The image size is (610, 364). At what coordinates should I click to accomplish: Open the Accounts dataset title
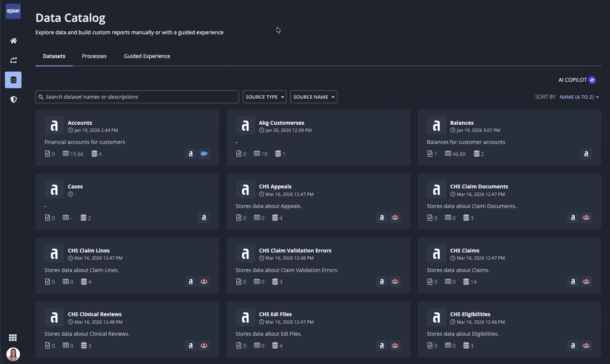tap(80, 123)
